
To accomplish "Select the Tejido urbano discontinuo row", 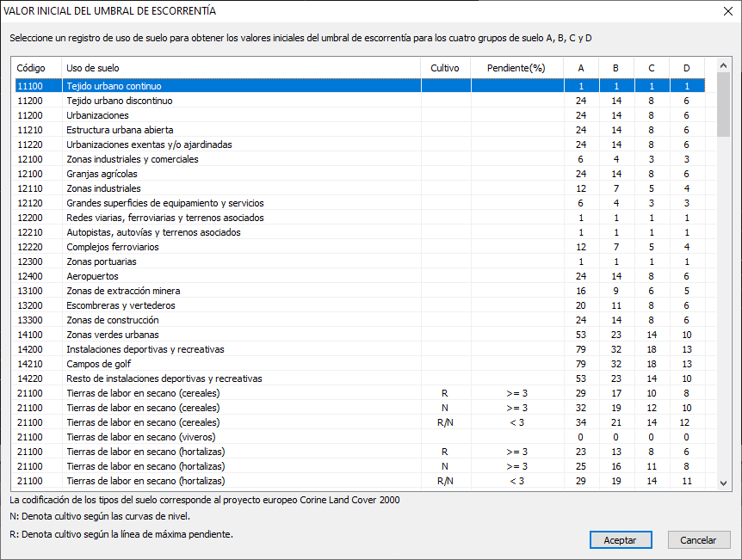I will click(x=360, y=101).
